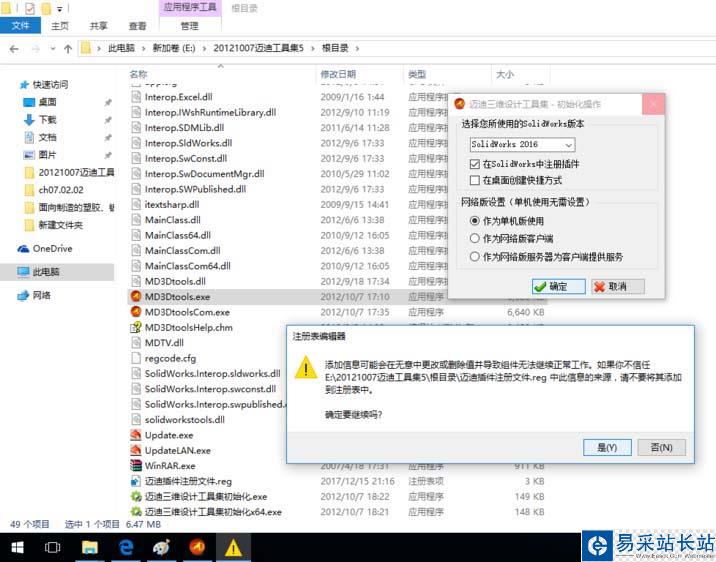The height and width of the screenshot is (562, 716).
Task: Select the itextsharp.dll file
Action: [172, 204]
